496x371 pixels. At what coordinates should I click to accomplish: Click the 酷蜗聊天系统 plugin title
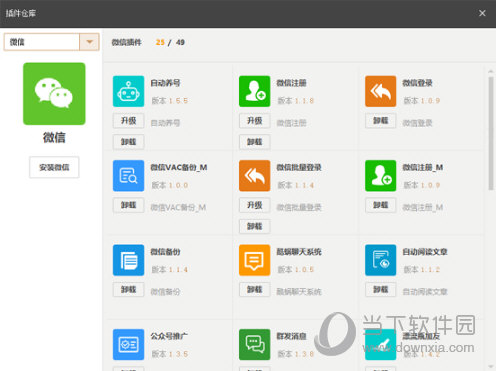click(299, 252)
